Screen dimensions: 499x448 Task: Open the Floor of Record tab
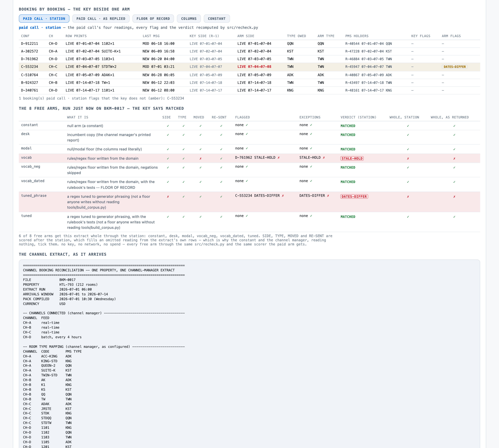coord(153,19)
